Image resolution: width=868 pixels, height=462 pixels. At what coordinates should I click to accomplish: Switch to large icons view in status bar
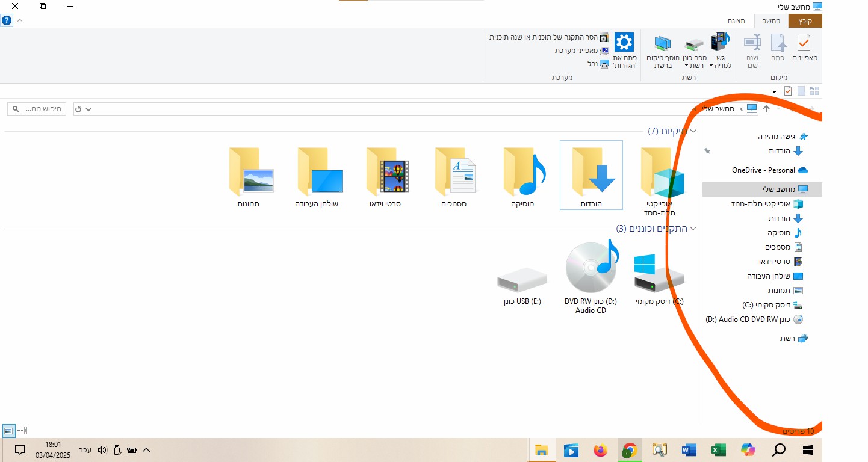(8, 431)
